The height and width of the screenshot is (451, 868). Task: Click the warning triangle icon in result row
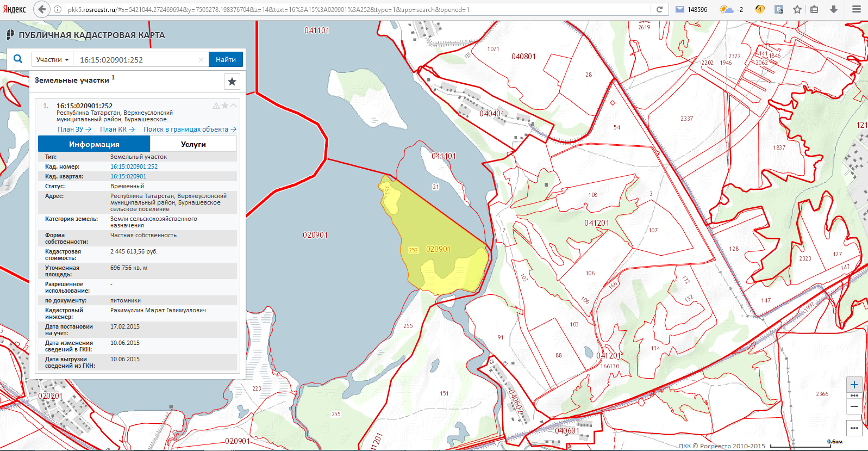[216, 106]
